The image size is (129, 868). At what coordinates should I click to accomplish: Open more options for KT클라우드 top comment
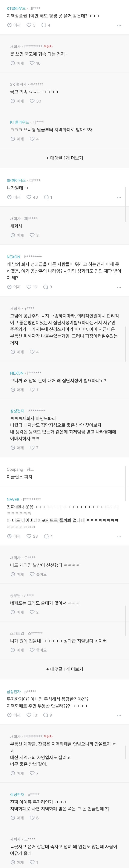coord(119,26)
